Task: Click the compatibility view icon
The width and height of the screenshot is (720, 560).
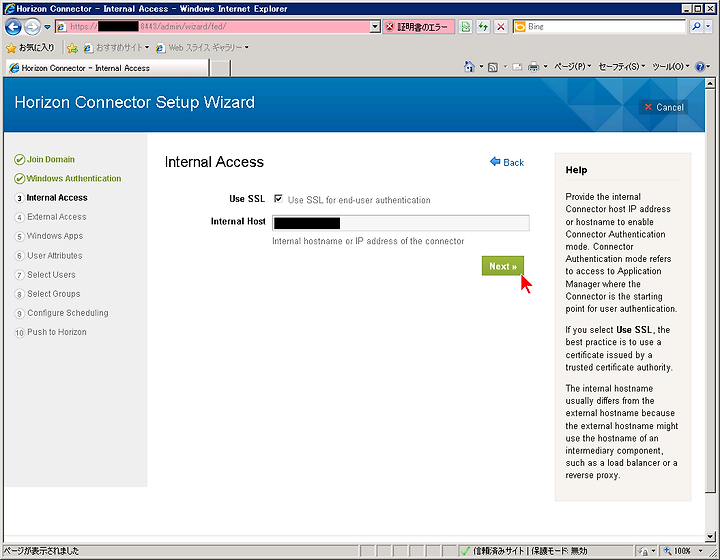Action: pos(466,27)
